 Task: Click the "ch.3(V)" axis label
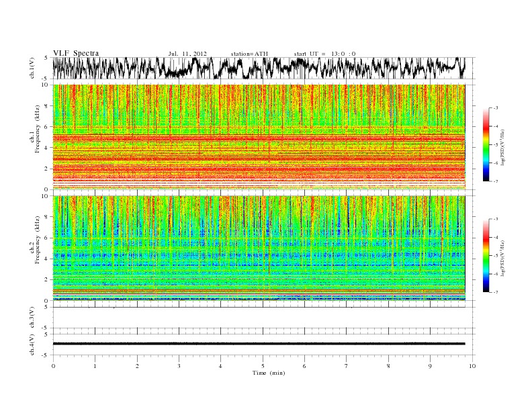[x=32, y=318]
